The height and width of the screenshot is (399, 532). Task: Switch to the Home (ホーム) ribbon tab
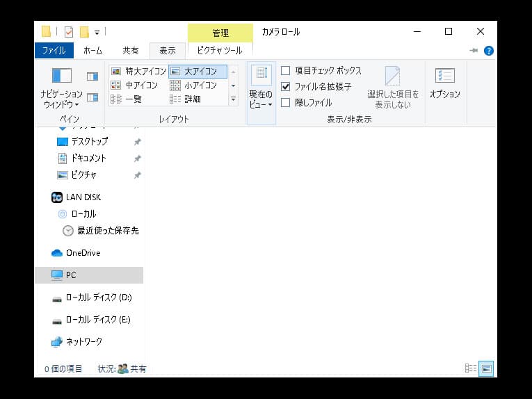click(92, 51)
